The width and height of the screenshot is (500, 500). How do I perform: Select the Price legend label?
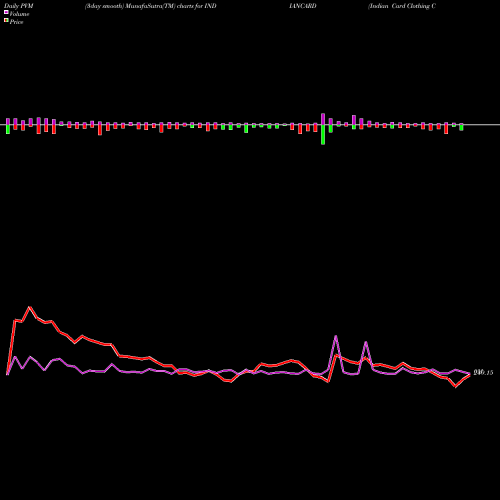coord(16,22)
